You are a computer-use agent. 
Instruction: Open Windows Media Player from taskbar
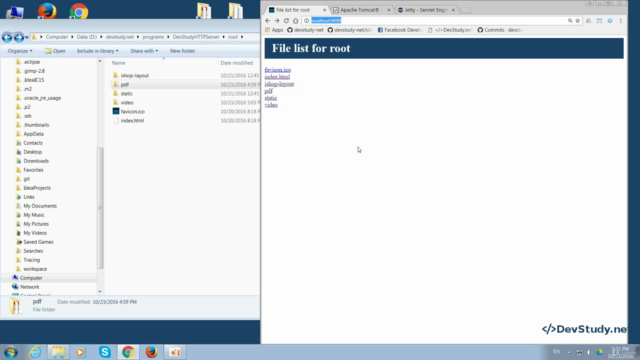pyautogui.click(x=80, y=352)
